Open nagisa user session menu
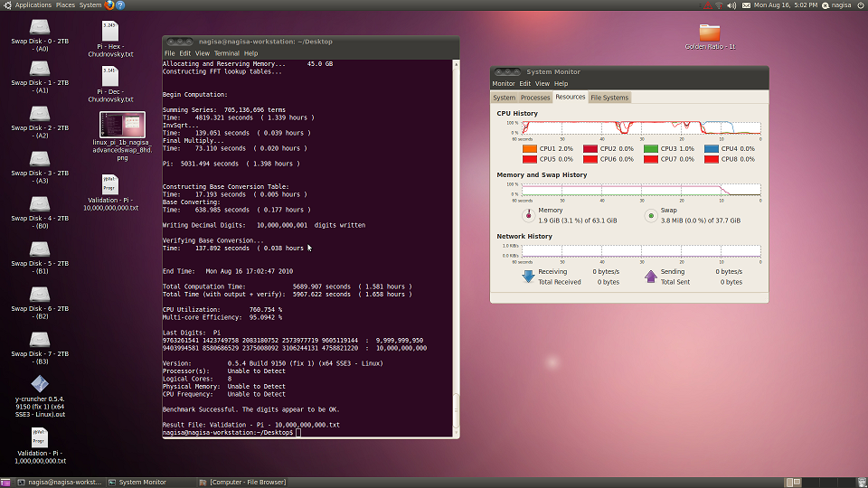Viewport: 868px width, 488px height. coord(840,5)
